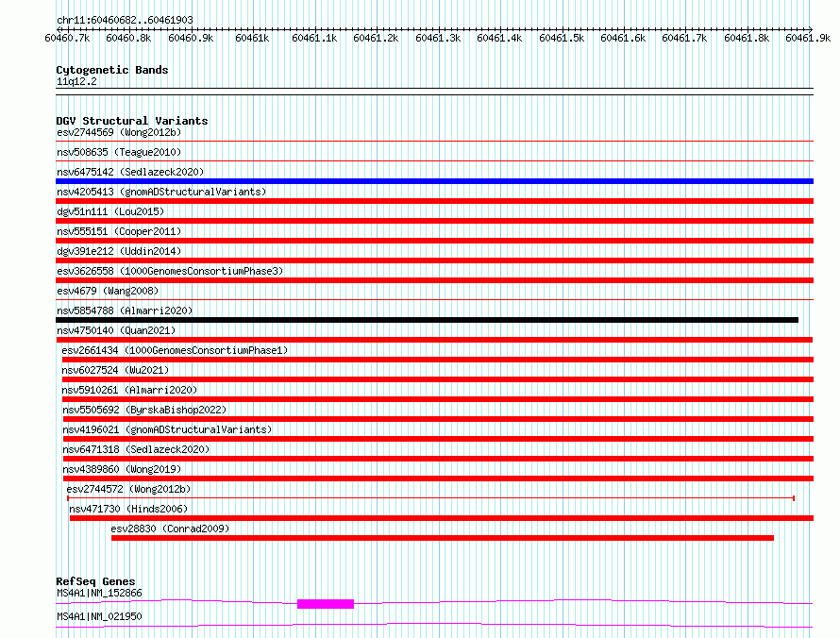
Task: Open MS4A1|NM_152866 gene label
Action: (x=100, y=593)
